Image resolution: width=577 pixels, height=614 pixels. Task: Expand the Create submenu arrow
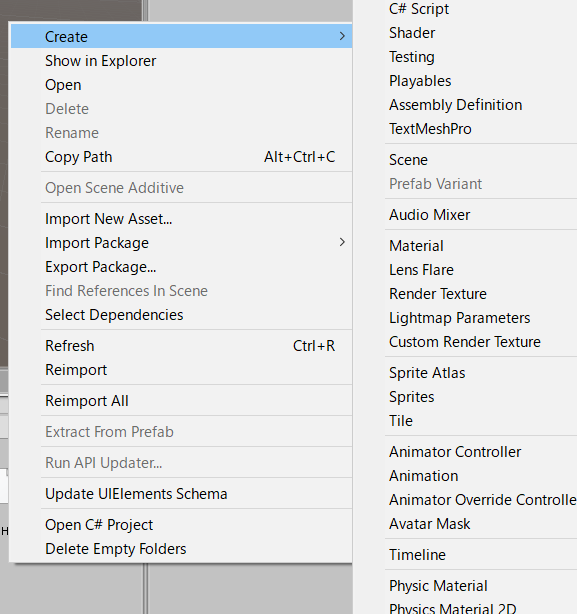click(342, 36)
